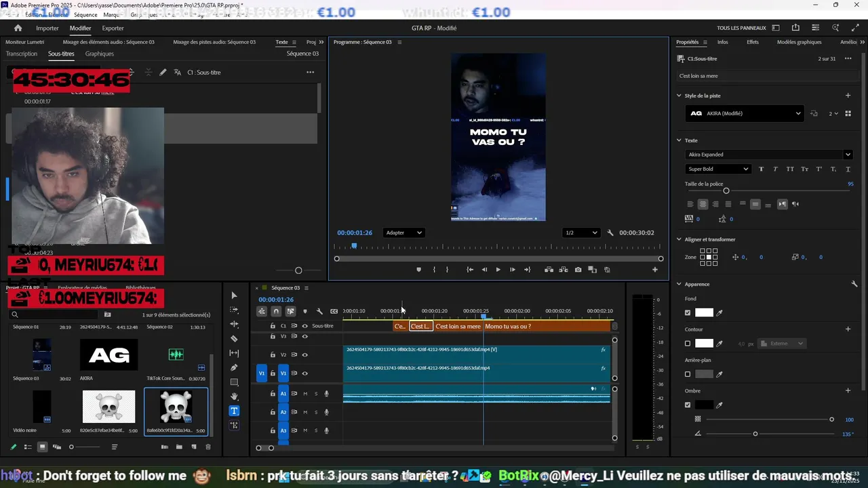This screenshot has width=868, height=488.
Task: Open the 1/2 playback resolution dropdown
Action: 581,232
